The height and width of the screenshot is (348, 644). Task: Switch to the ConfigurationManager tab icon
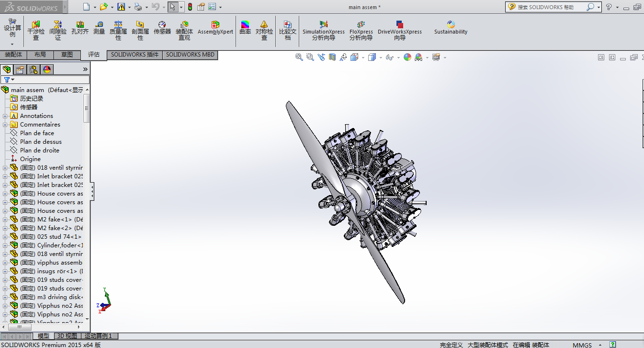point(34,70)
